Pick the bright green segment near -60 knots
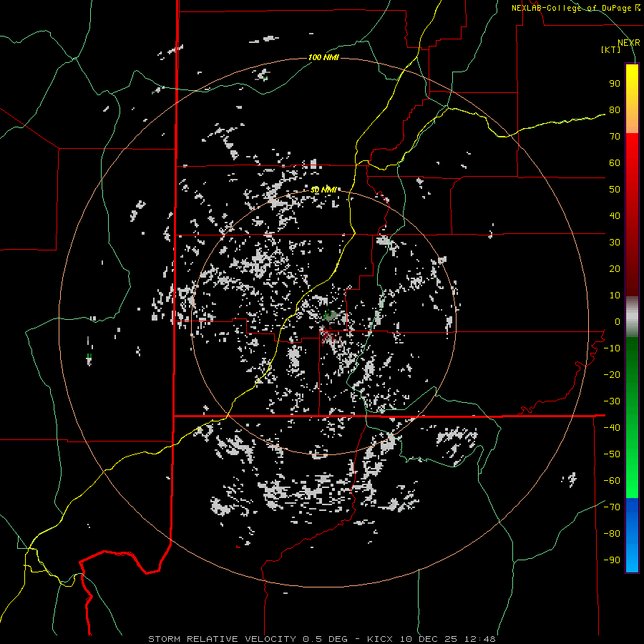This screenshot has width=644, height=644. tap(632, 482)
